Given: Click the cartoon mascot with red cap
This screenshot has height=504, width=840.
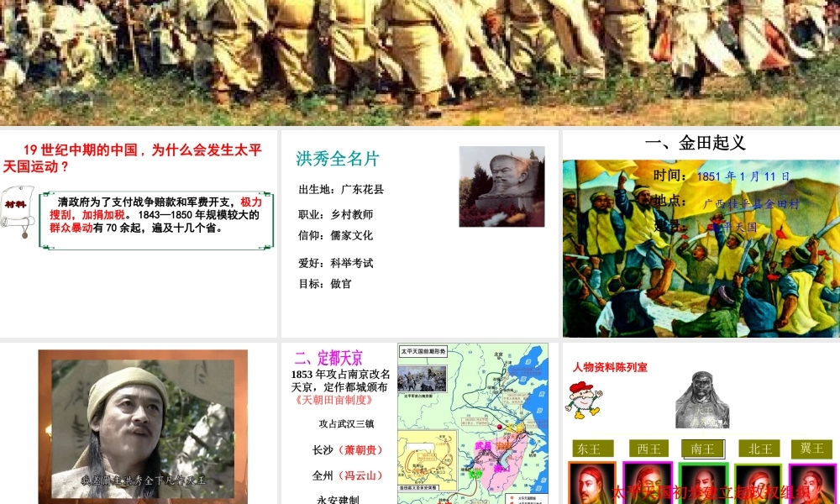Looking at the screenshot, I should (x=584, y=400).
